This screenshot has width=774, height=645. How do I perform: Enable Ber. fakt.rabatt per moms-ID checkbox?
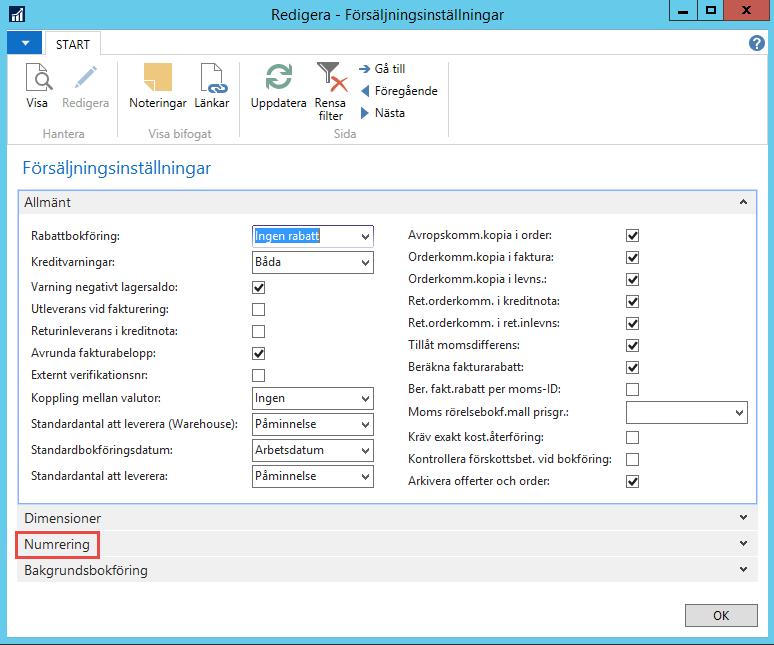(x=632, y=389)
